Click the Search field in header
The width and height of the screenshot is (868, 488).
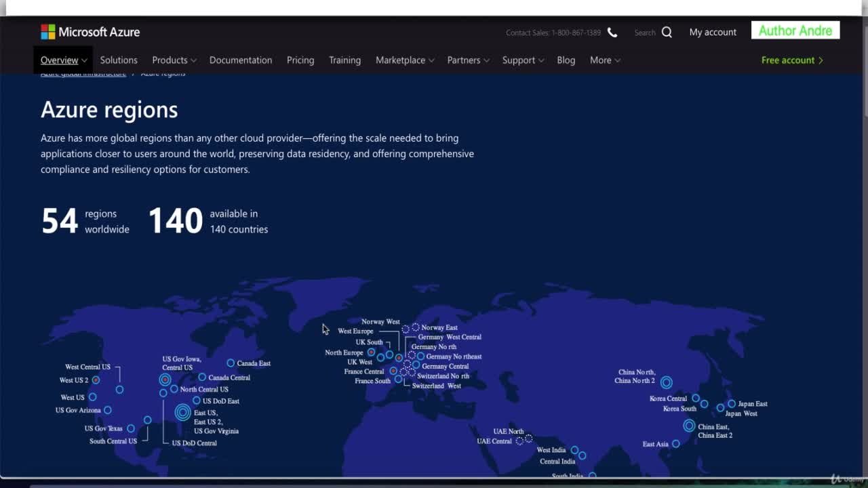pos(645,33)
